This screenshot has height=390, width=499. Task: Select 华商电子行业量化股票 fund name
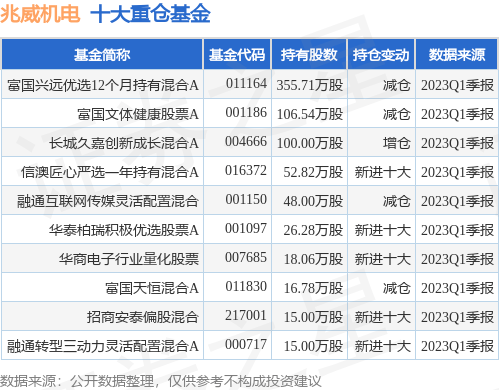point(129,259)
